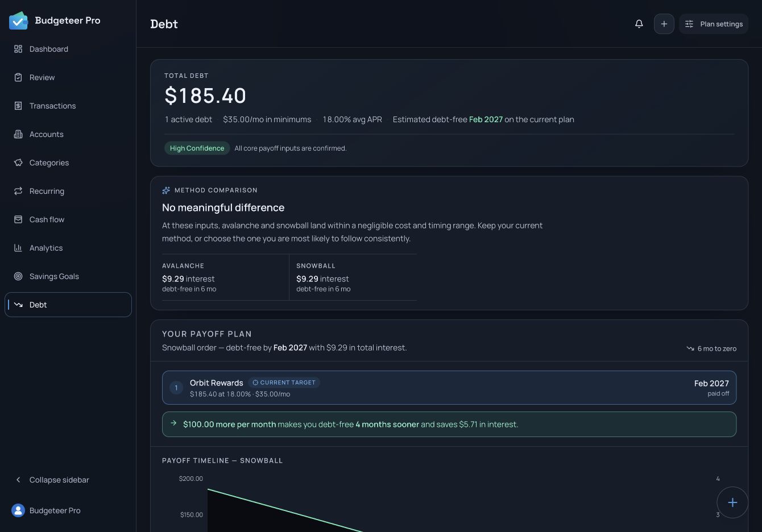
Task: Click the 6 mo to zero indicator
Action: tap(711, 348)
